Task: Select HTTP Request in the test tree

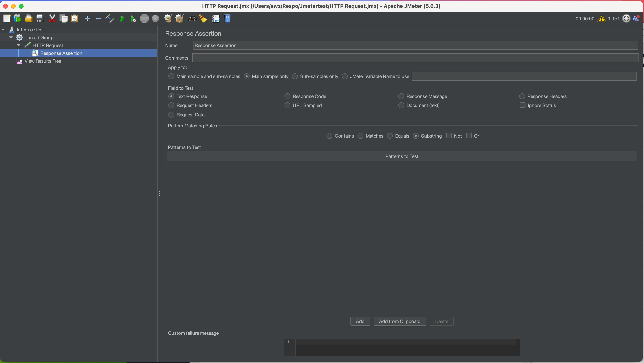Action: click(x=47, y=45)
